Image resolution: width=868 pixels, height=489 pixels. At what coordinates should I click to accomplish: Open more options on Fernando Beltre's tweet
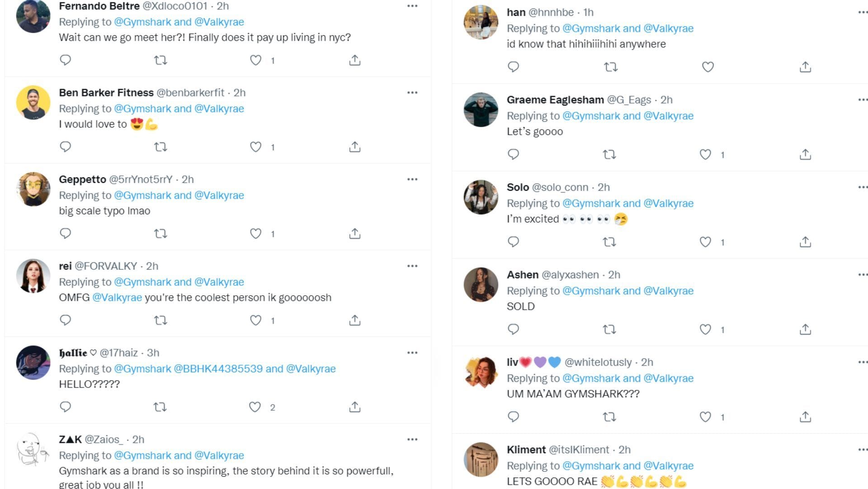point(412,5)
